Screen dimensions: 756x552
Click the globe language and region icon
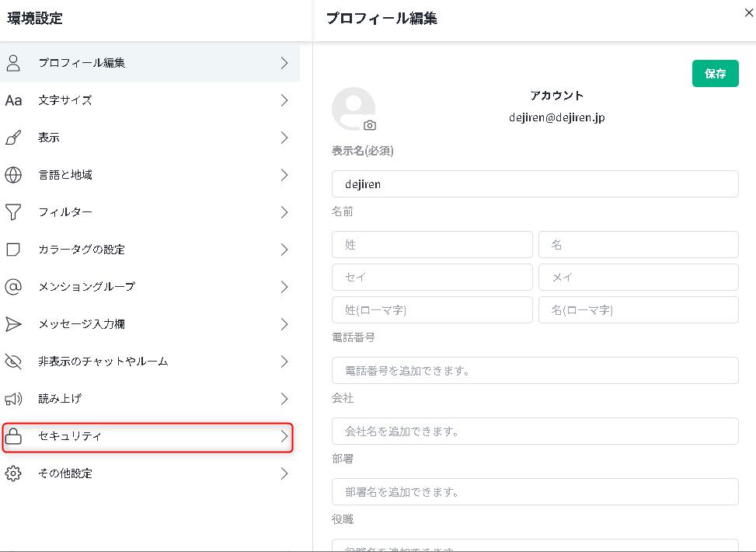click(x=13, y=175)
